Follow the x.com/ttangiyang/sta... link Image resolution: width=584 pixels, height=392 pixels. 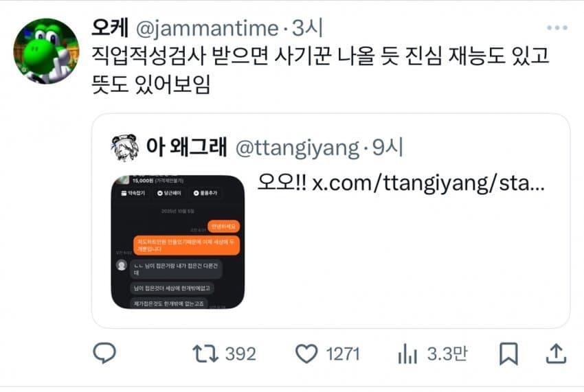coord(428,183)
